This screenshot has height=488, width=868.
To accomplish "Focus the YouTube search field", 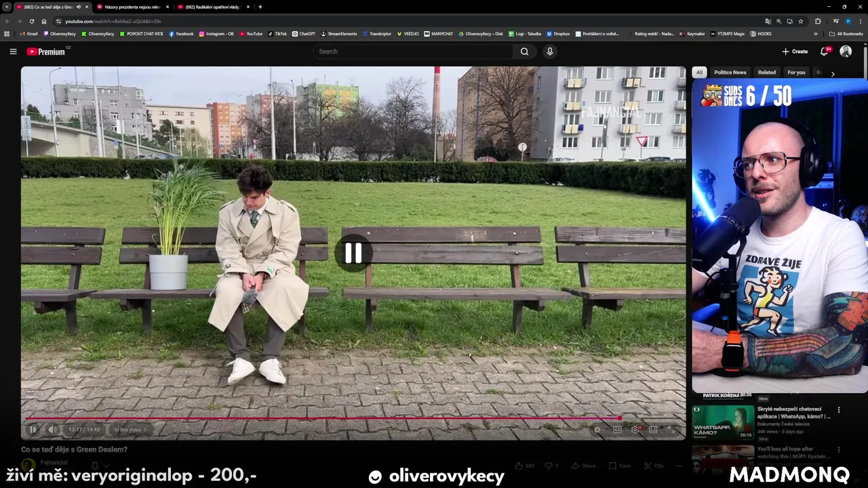I will 414,52.
